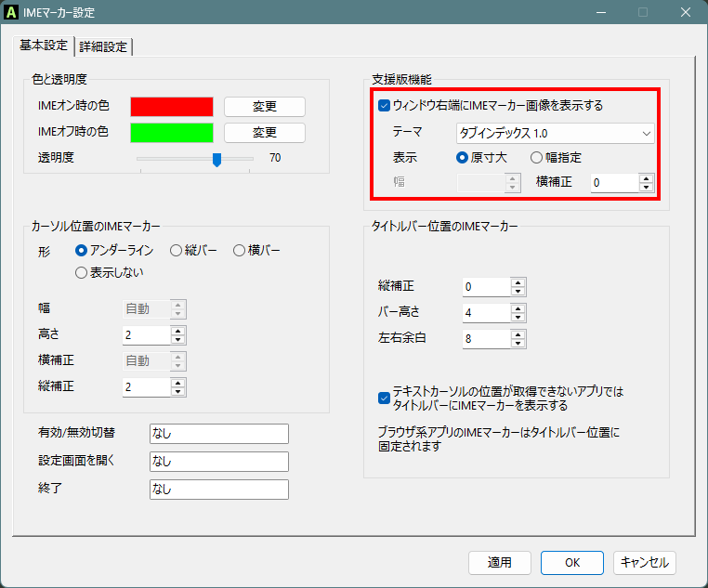Toggle ウィンドウ右端にIMEマーカー画像を表示する checkbox

coord(384,106)
